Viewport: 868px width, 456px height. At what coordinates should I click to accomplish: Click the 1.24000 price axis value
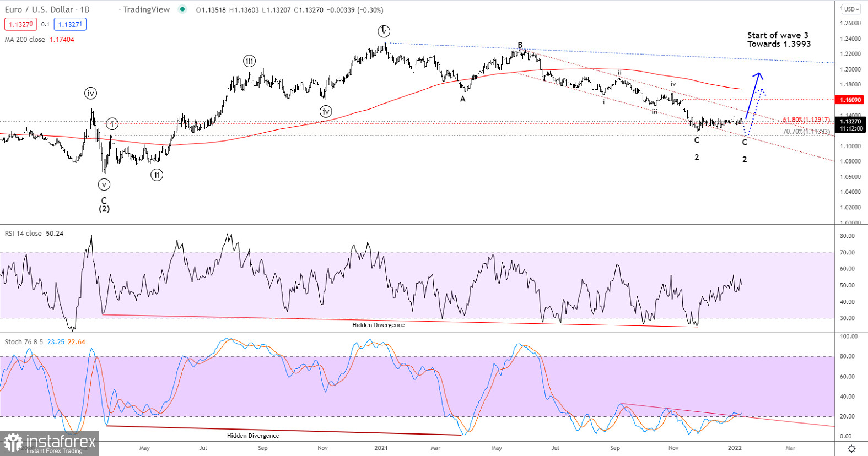click(x=850, y=39)
